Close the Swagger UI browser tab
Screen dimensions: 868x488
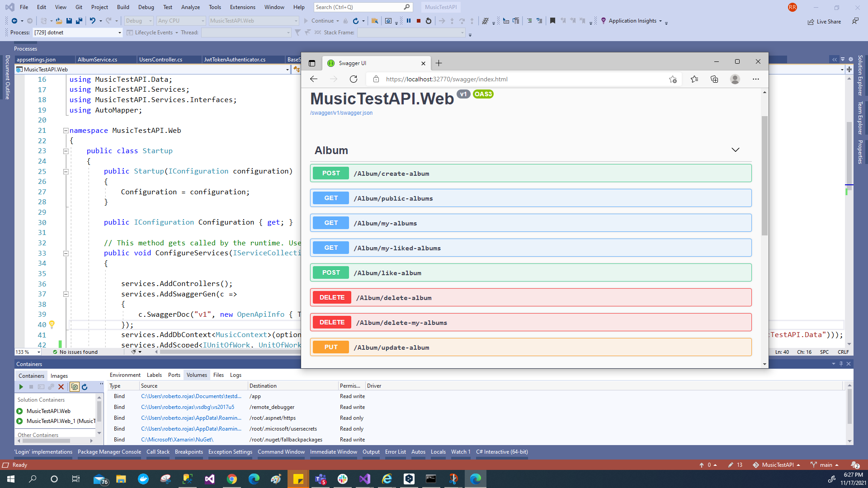[x=423, y=63]
